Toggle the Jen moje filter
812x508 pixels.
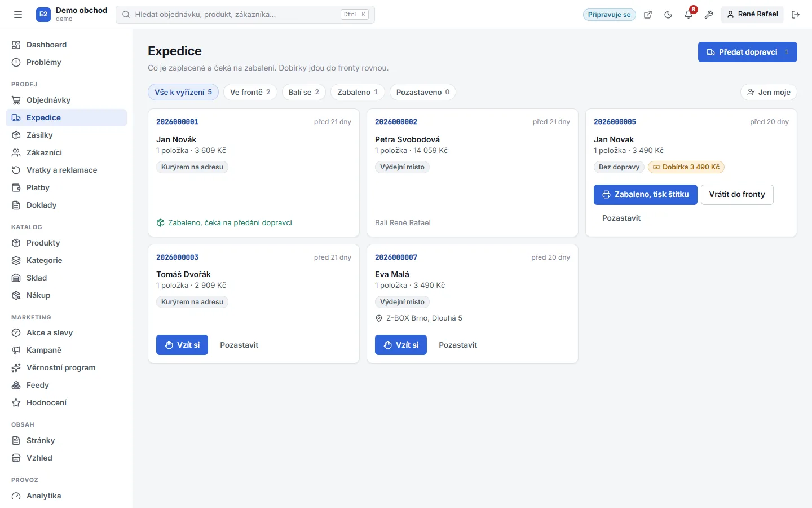(769, 92)
